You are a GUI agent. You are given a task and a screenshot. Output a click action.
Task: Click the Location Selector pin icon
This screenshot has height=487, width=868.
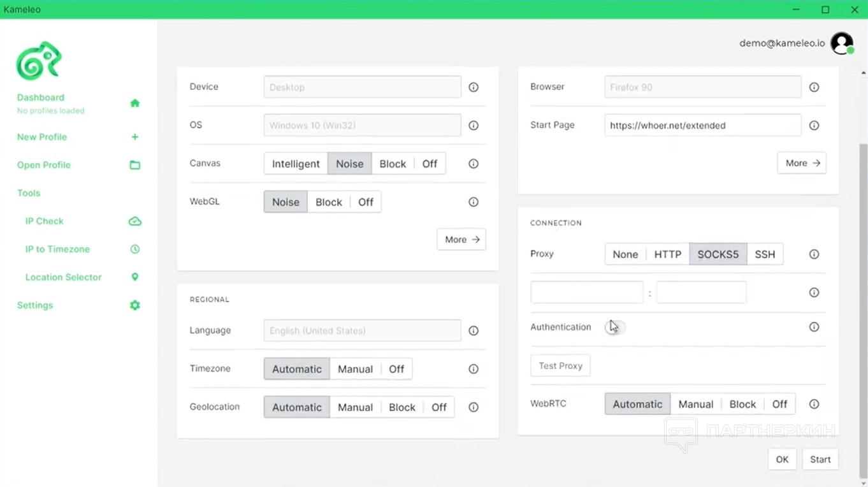[x=135, y=277]
